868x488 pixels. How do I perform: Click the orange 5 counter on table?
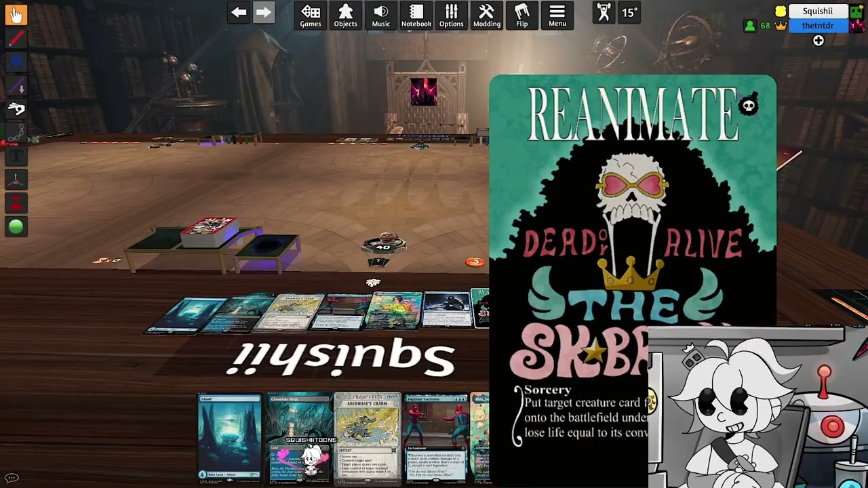click(x=475, y=262)
